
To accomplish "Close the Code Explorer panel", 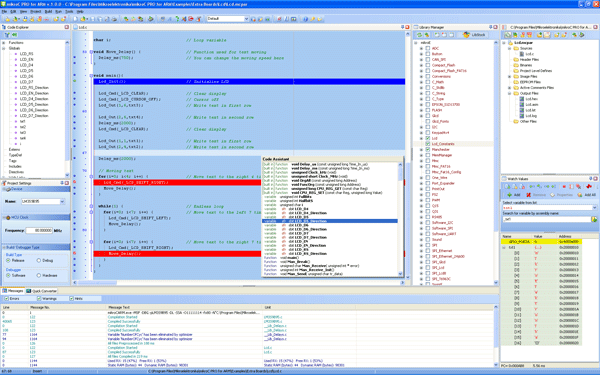I will [x=67, y=27].
